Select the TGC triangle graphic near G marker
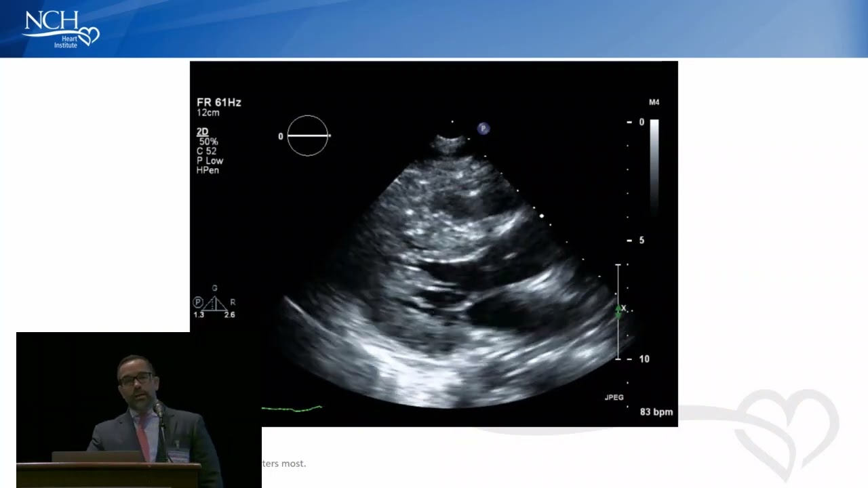Viewport: 868px width, 488px height. pyautogui.click(x=215, y=305)
